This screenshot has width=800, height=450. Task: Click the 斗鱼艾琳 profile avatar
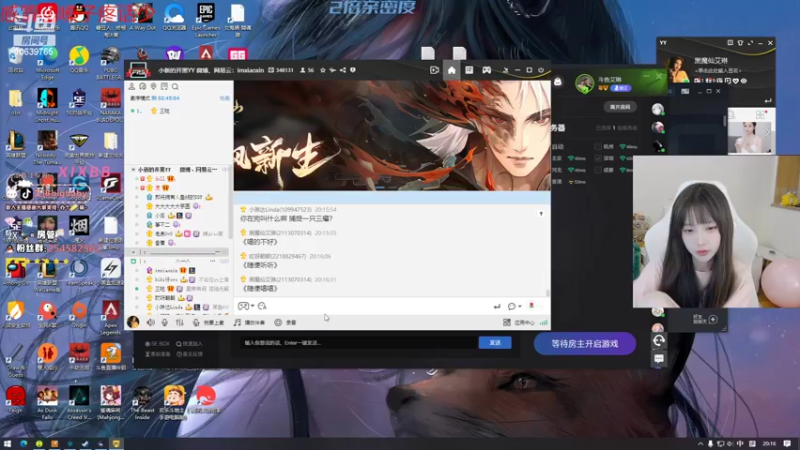(585, 83)
